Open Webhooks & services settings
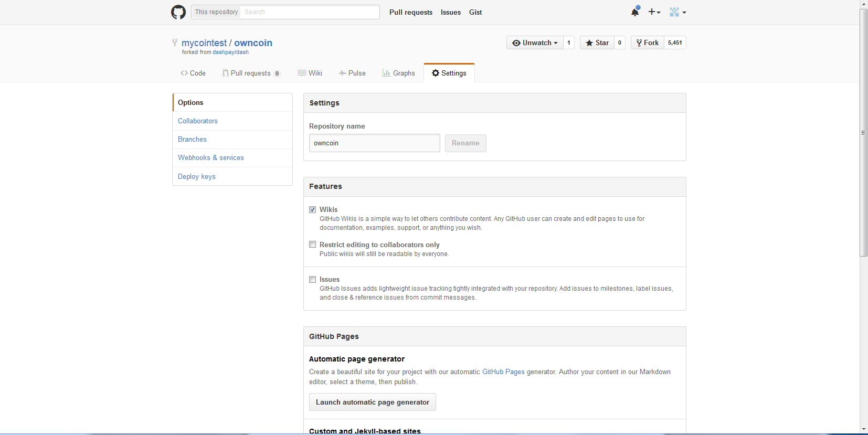The width and height of the screenshot is (868, 435). tap(232, 157)
